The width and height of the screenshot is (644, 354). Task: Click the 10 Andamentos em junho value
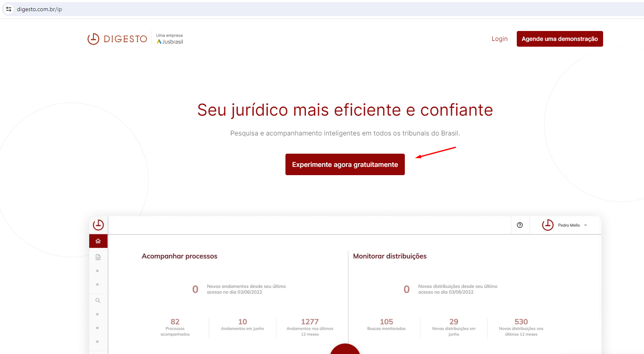point(242,322)
